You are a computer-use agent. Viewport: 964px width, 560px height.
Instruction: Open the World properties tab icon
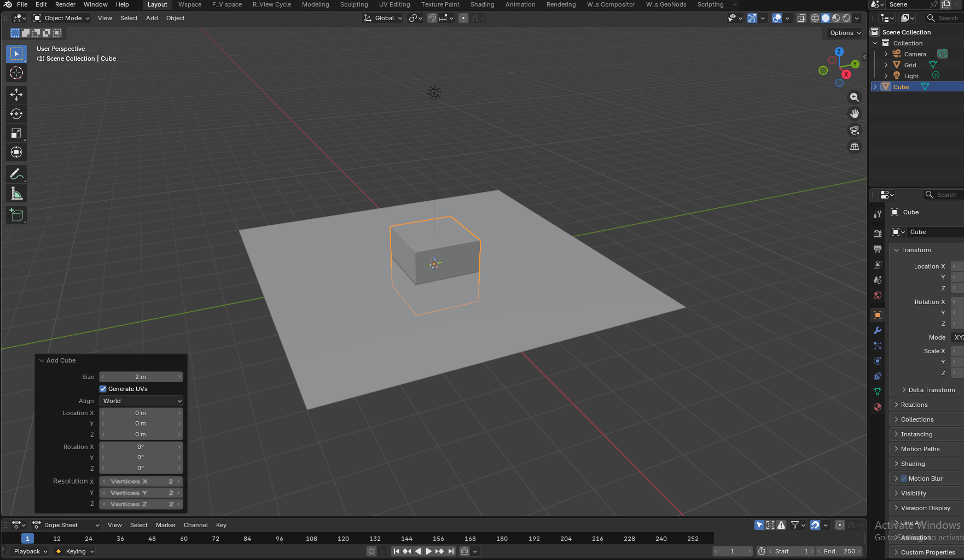(878, 295)
